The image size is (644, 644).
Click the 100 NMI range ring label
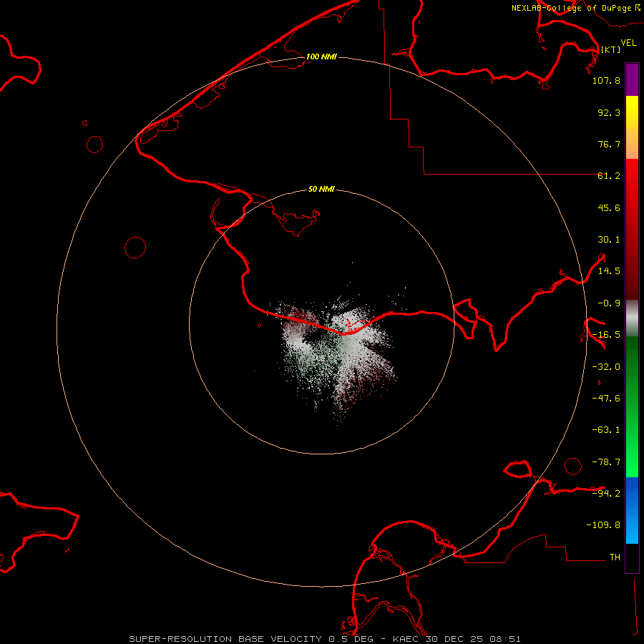(321, 57)
